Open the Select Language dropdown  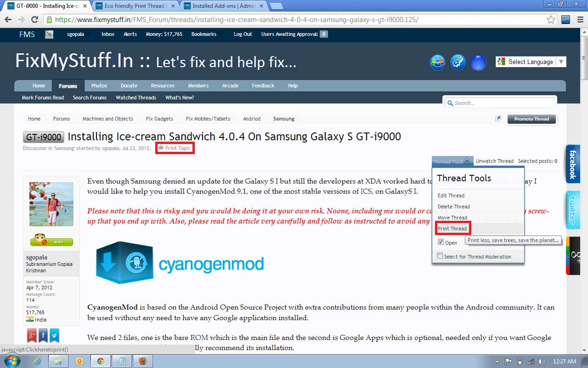pos(531,62)
